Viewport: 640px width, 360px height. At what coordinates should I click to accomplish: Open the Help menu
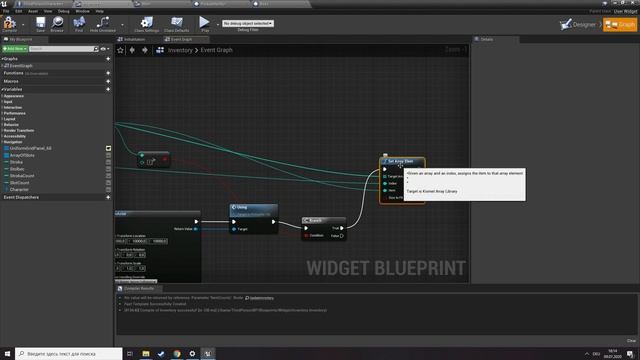pos(99,11)
